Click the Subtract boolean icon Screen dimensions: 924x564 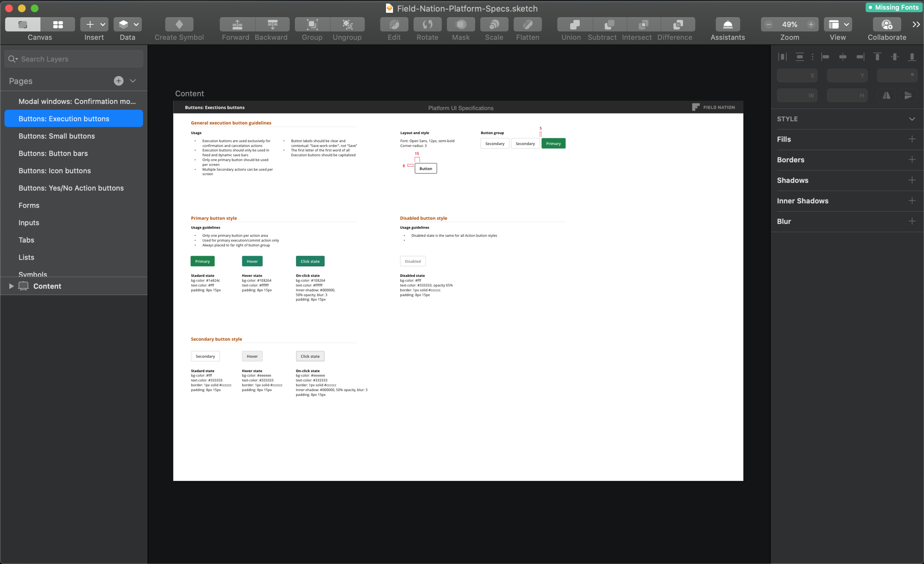[x=609, y=24]
